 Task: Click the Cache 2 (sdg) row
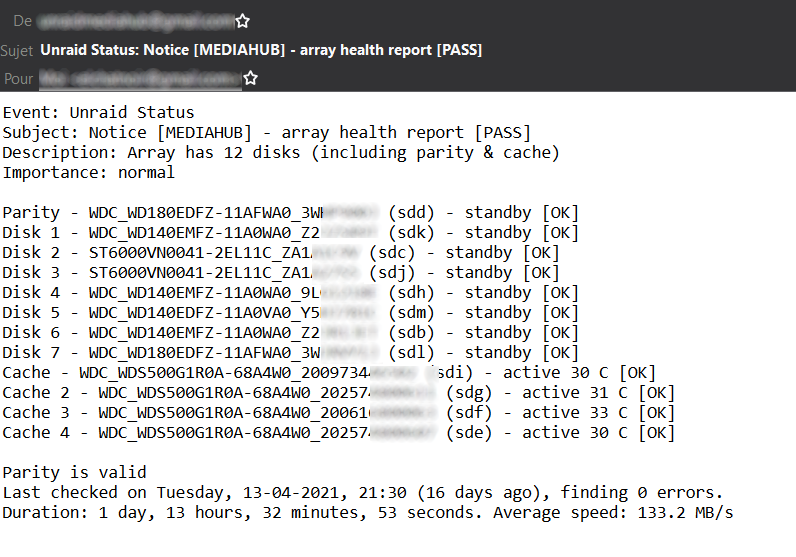click(x=339, y=393)
